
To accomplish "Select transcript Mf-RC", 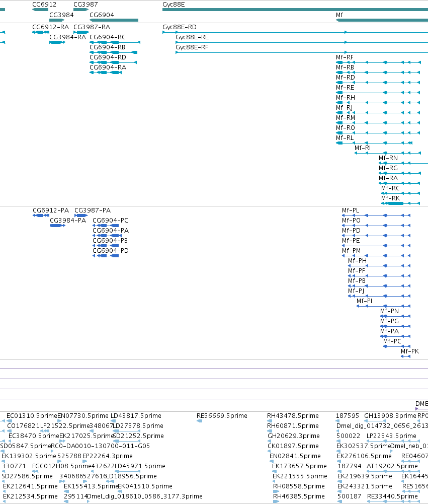I will [390, 188].
